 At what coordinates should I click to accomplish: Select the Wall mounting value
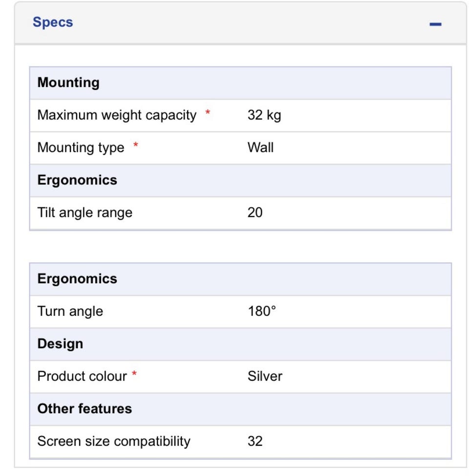click(260, 147)
